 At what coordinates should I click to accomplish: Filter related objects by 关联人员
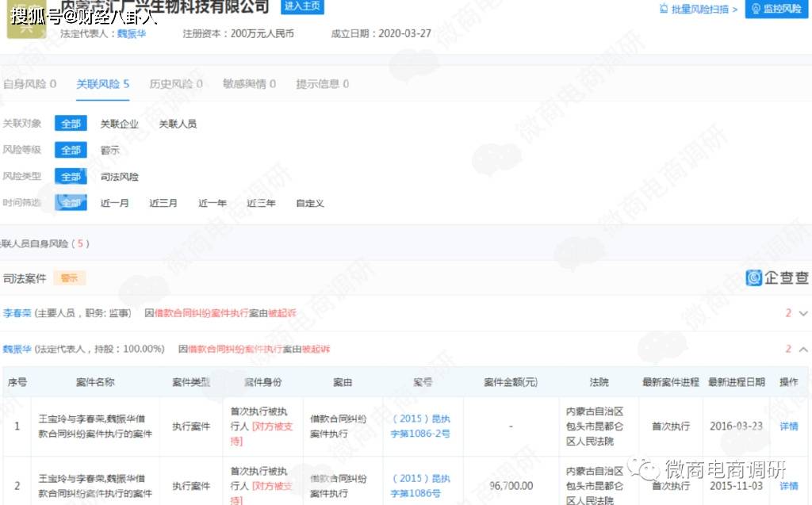[178, 124]
